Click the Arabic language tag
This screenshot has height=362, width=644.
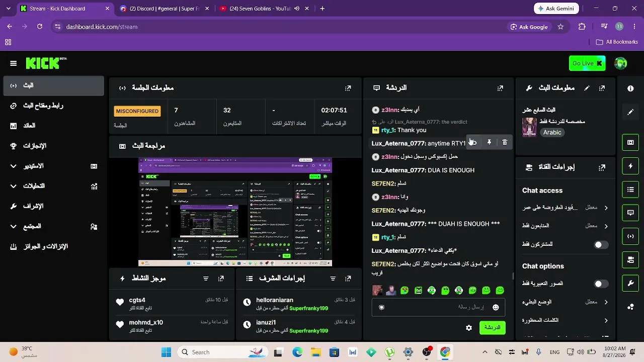tap(552, 133)
